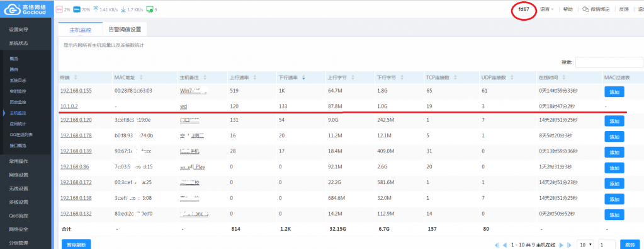Click the CPU usage indicator icon
The height and width of the screenshot is (249, 644).
tap(59, 9)
